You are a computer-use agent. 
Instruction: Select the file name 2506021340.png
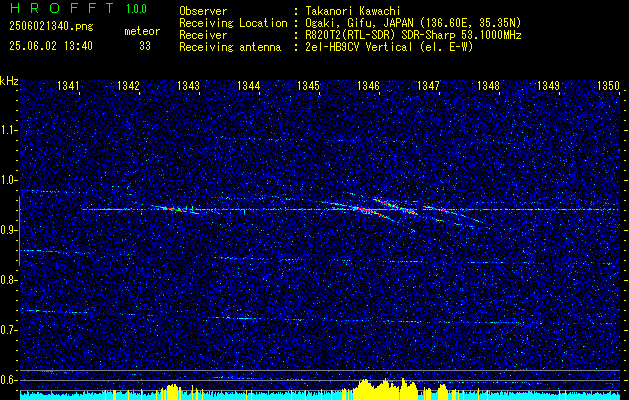pyautogui.click(x=51, y=27)
